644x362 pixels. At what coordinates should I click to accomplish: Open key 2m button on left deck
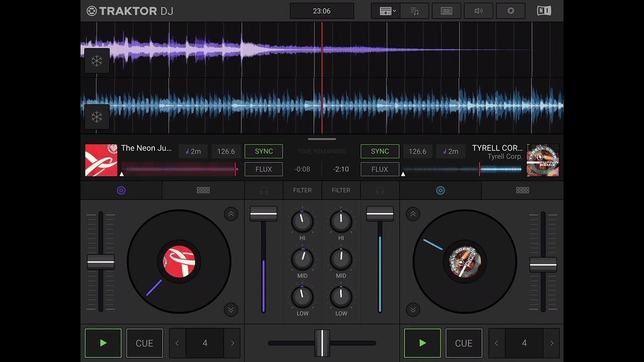pos(193,151)
